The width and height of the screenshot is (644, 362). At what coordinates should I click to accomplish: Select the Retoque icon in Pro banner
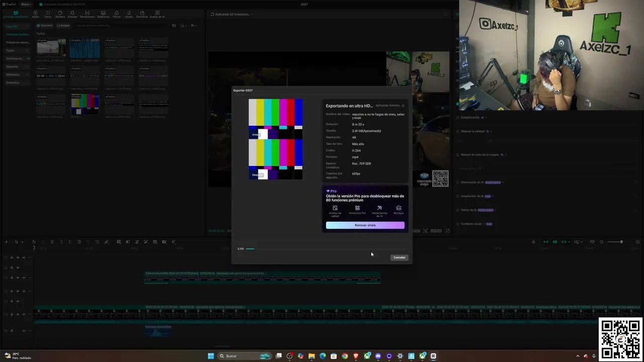click(x=398, y=208)
